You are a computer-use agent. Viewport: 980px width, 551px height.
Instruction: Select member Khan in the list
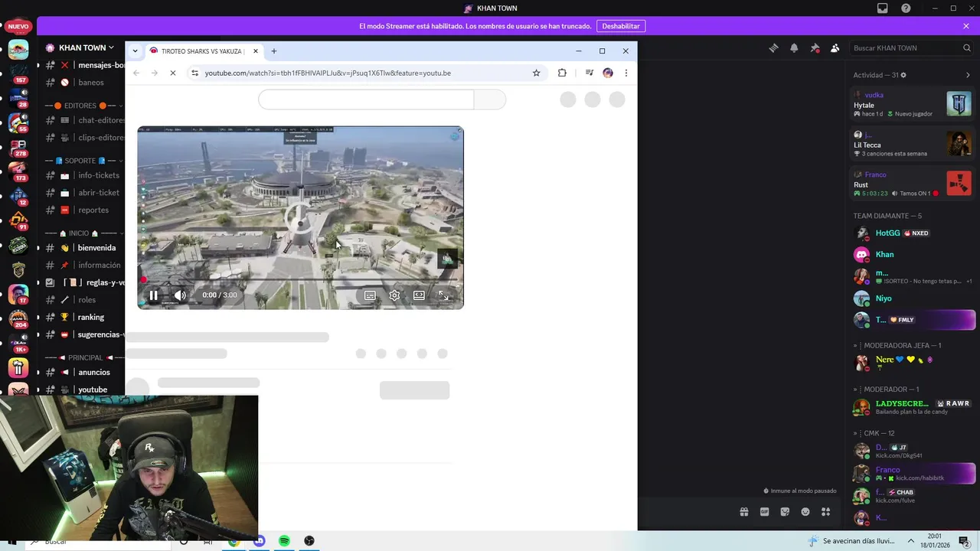click(913, 254)
